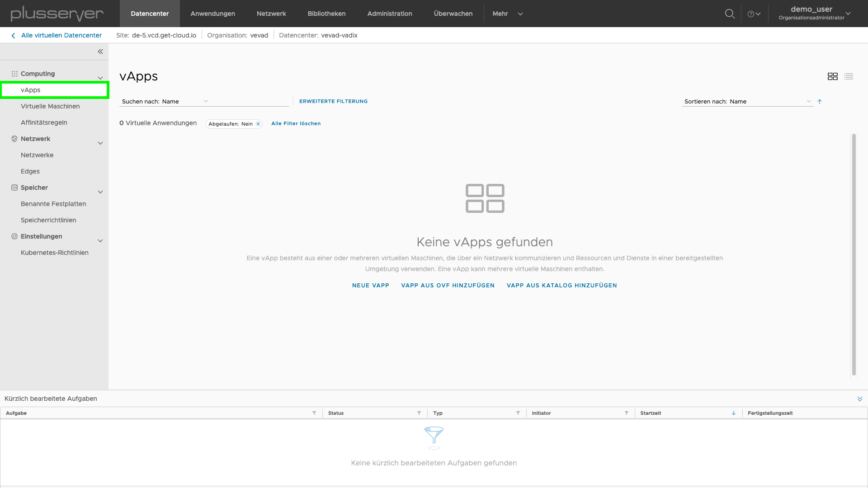Select vApps in sidebar
Image resolution: width=868 pixels, height=488 pixels.
point(54,90)
